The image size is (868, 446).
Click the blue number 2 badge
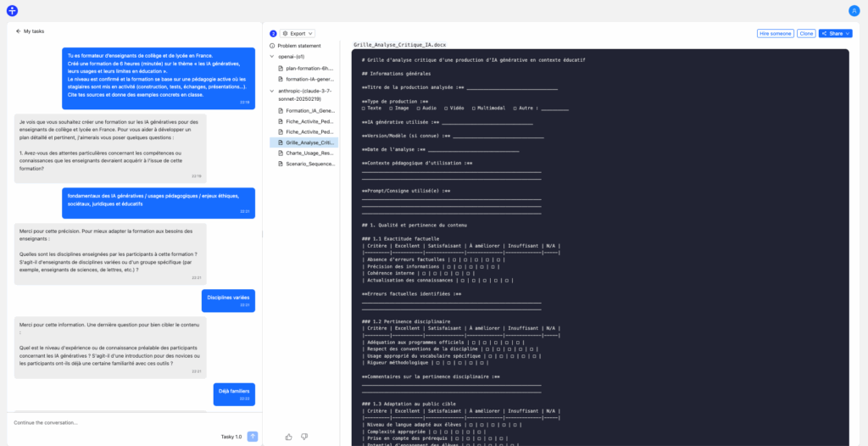tap(273, 33)
